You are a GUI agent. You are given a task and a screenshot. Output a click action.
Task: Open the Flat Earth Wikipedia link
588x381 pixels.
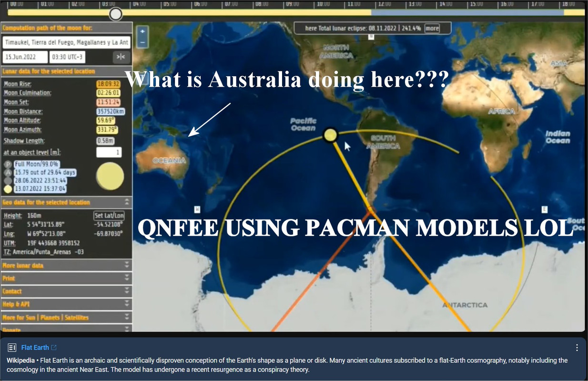35,348
